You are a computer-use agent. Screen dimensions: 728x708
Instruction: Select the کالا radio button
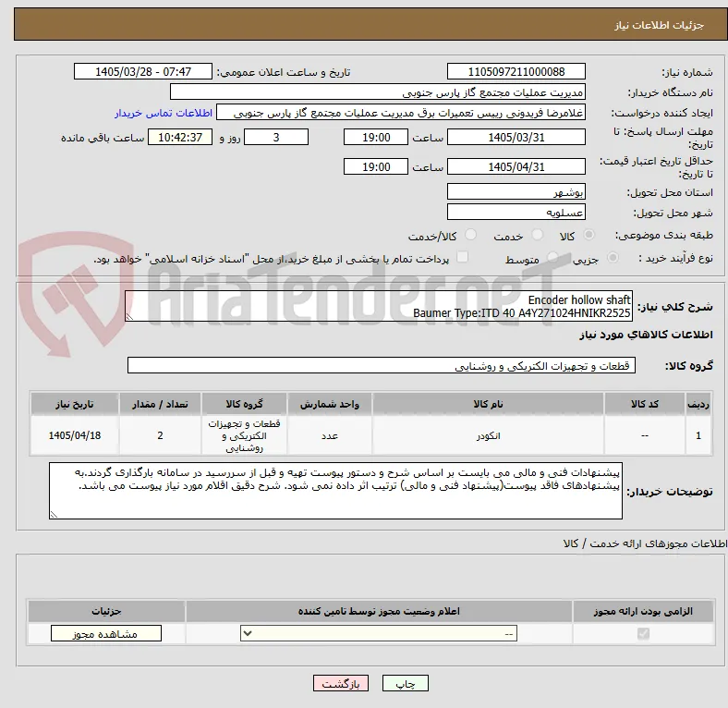[x=588, y=235]
